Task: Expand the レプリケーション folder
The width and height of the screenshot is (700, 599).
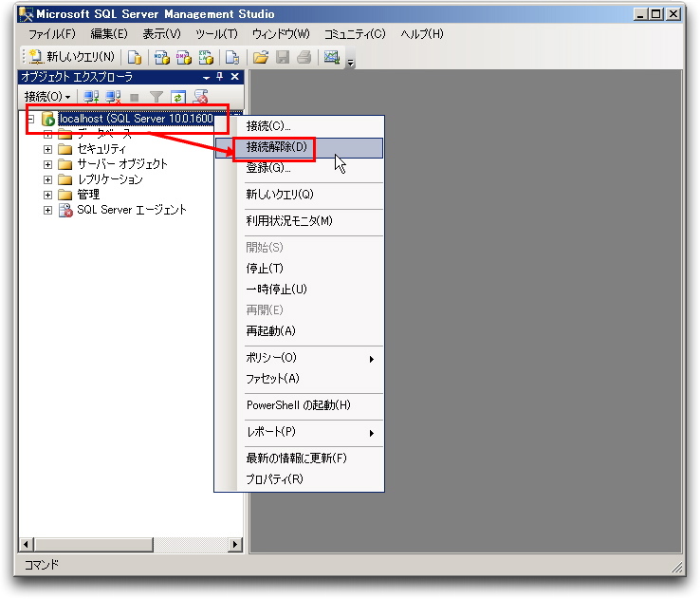Action: pos(47,179)
